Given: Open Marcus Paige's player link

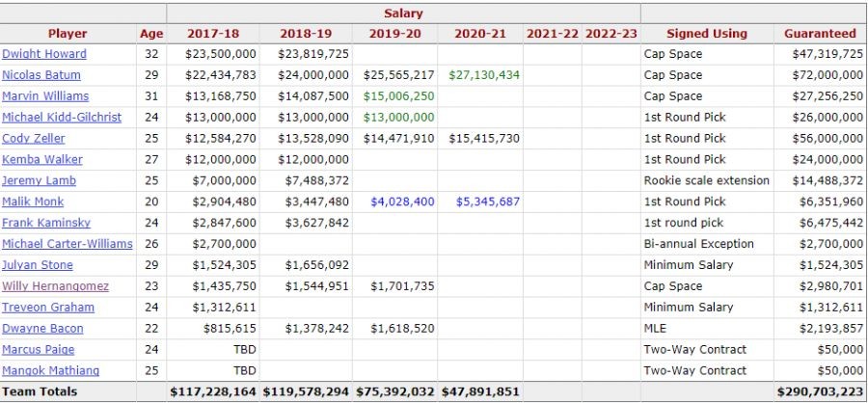Looking at the screenshot, I should pyautogui.click(x=39, y=350).
